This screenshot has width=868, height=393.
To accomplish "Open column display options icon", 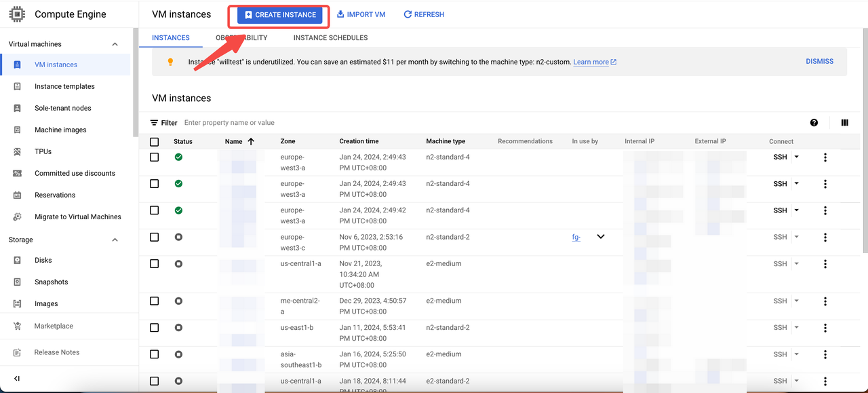I will (x=844, y=123).
